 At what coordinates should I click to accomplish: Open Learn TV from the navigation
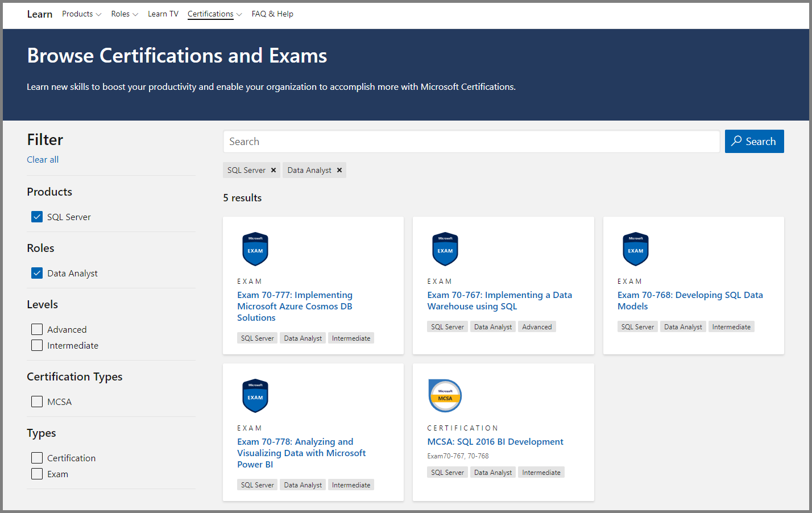point(163,14)
